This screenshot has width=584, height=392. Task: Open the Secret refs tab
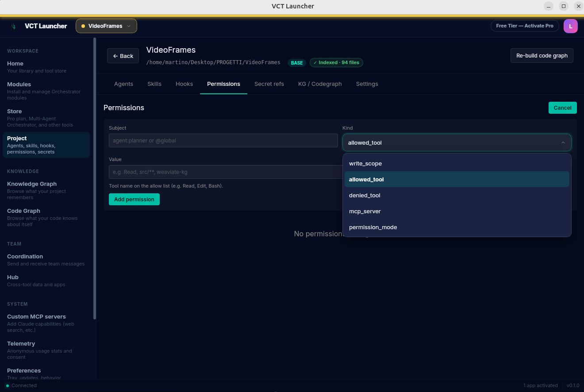click(x=269, y=84)
